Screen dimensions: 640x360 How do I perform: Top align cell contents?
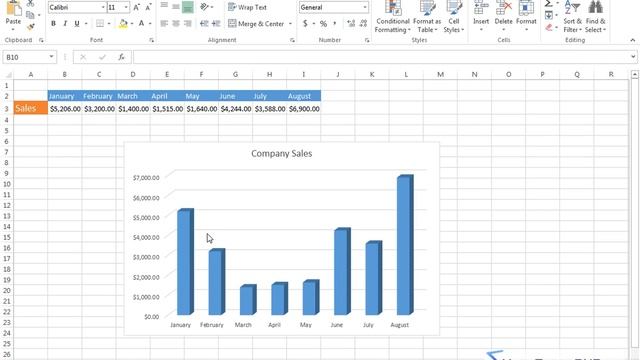[164, 7]
